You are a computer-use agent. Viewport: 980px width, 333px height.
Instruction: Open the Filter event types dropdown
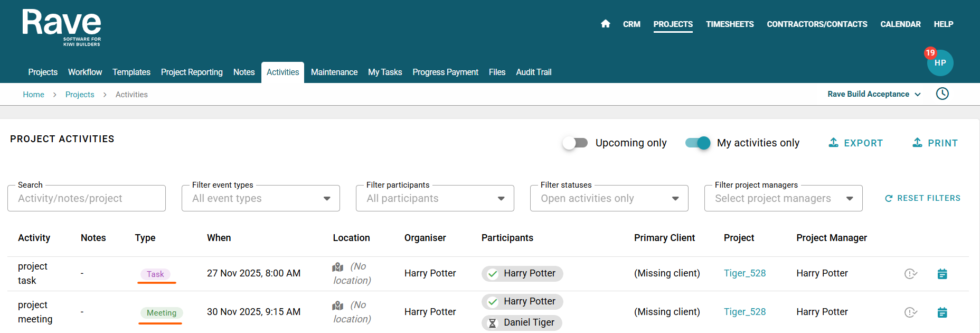coord(260,199)
